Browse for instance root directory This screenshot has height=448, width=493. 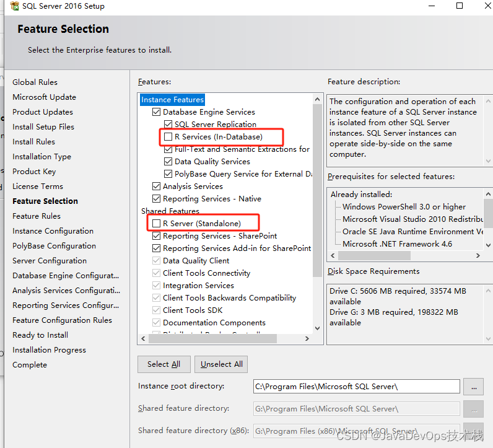[474, 386]
